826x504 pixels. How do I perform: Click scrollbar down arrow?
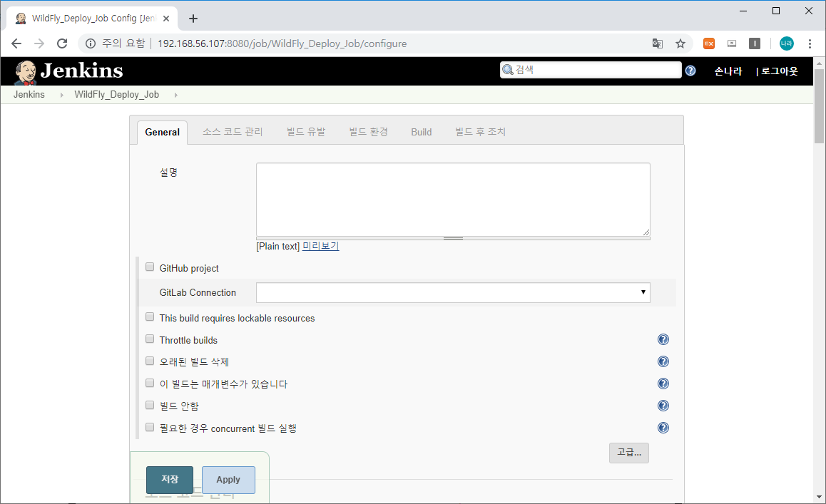click(x=819, y=497)
